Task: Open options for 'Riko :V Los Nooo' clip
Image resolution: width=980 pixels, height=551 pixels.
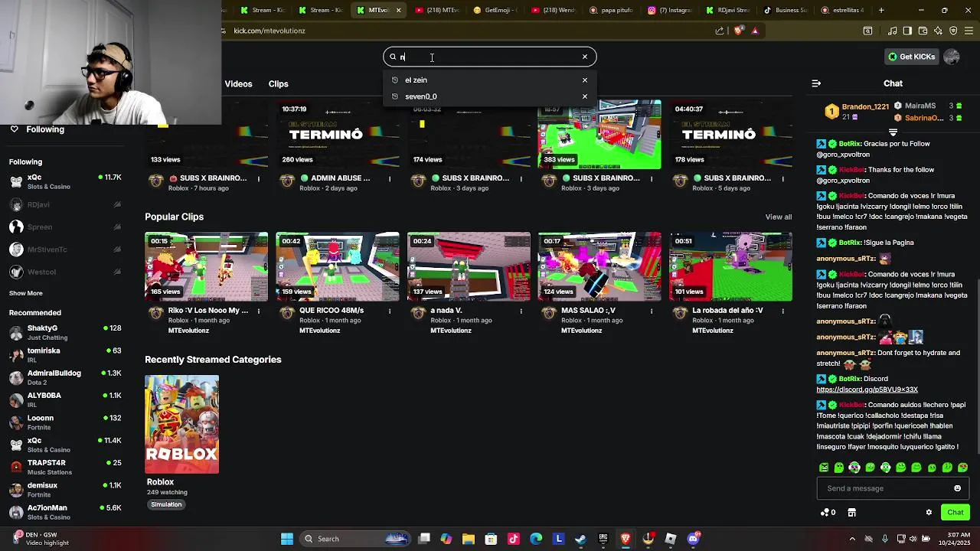Action: [x=259, y=311]
